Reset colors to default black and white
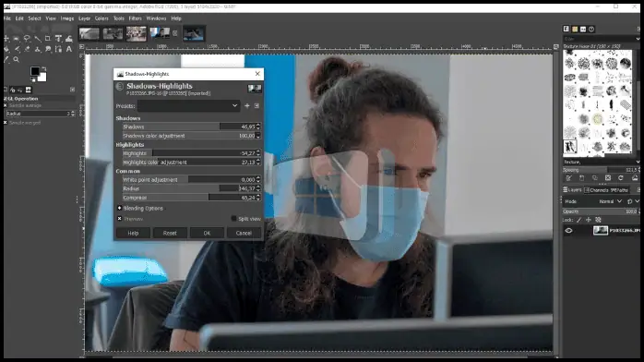 33,79
